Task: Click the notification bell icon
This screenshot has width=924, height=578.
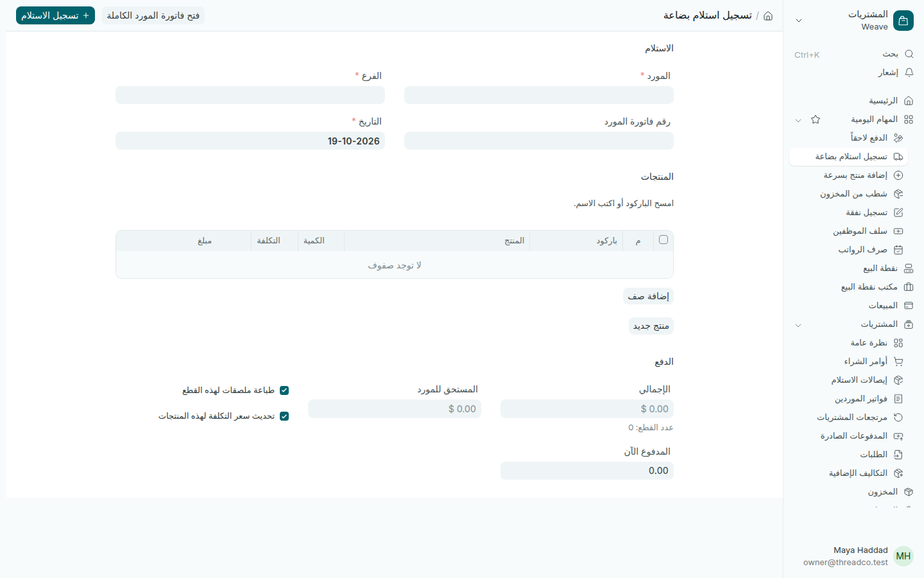Action: 909,73
